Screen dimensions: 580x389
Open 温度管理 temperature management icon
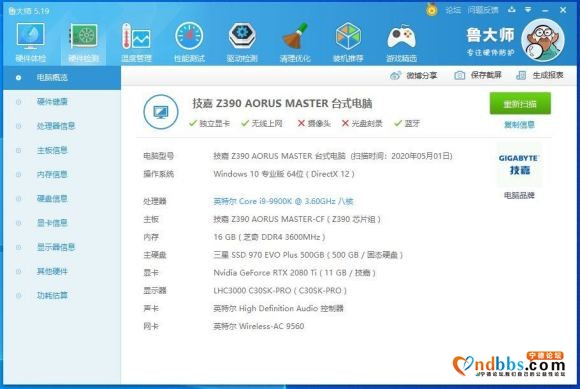[x=136, y=42]
